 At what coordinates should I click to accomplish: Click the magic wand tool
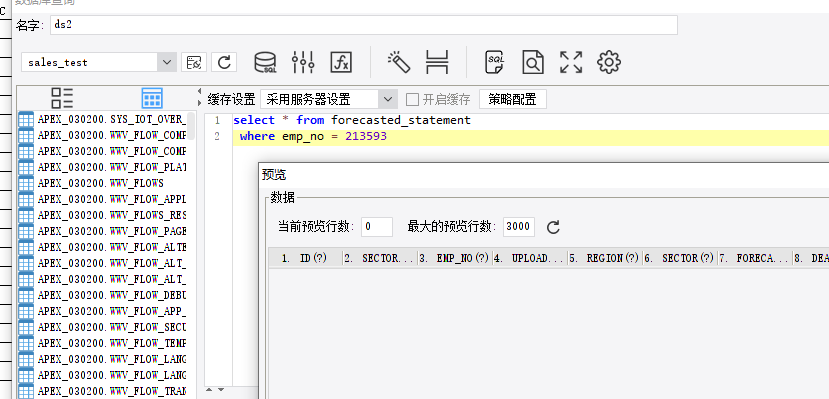tap(399, 62)
